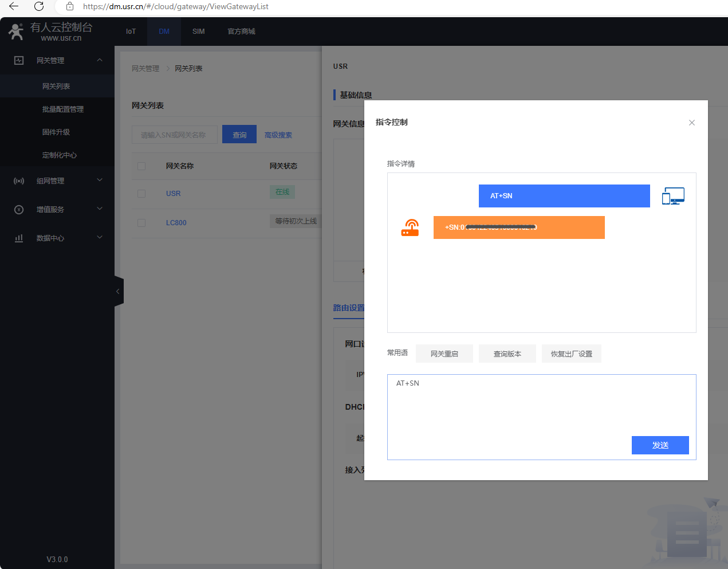This screenshot has height=569, width=728.
Task: Click the 网关重启 quick command button
Action: point(444,354)
